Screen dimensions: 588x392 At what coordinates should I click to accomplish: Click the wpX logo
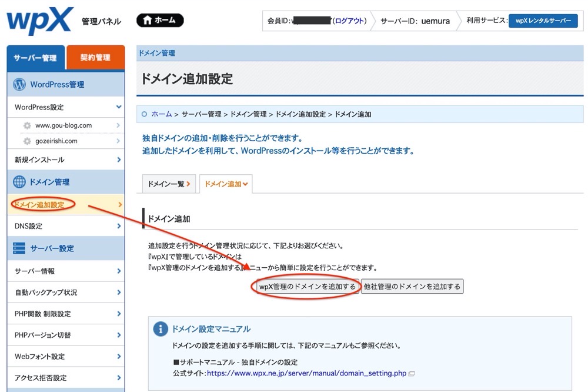pos(40,21)
